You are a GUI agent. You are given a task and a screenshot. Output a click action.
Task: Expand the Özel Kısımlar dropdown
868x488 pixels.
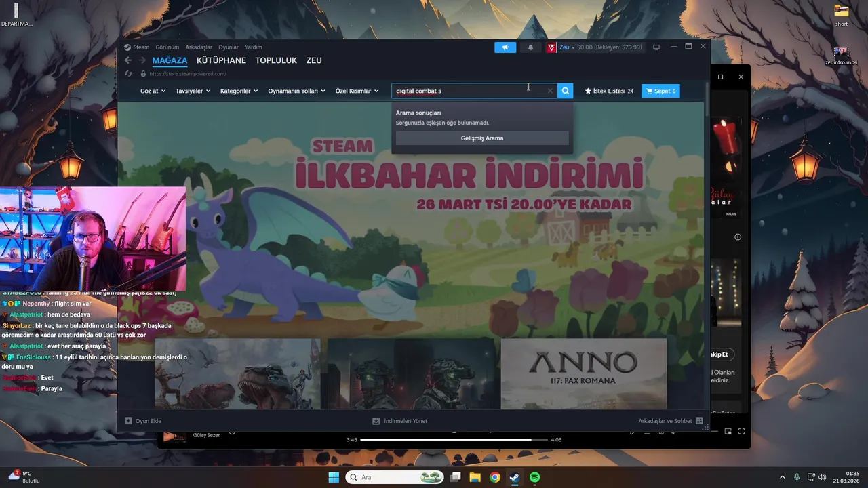[x=357, y=91]
